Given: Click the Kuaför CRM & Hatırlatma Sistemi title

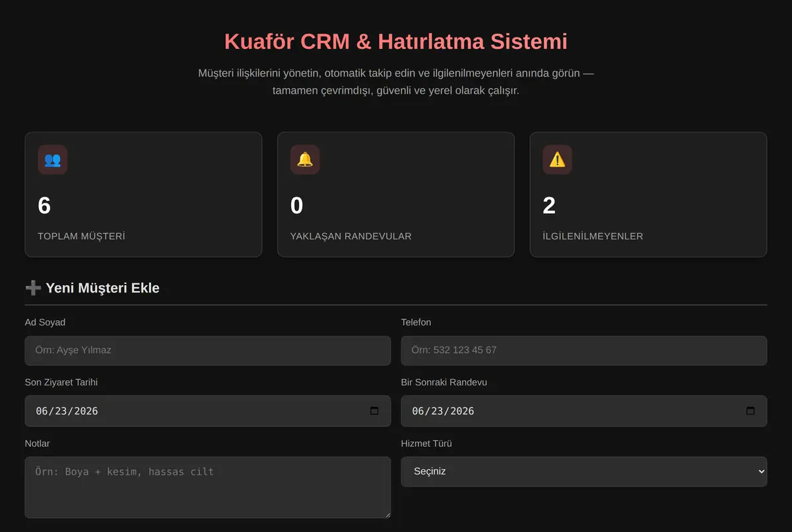Looking at the screenshot, I should [396, 42].
